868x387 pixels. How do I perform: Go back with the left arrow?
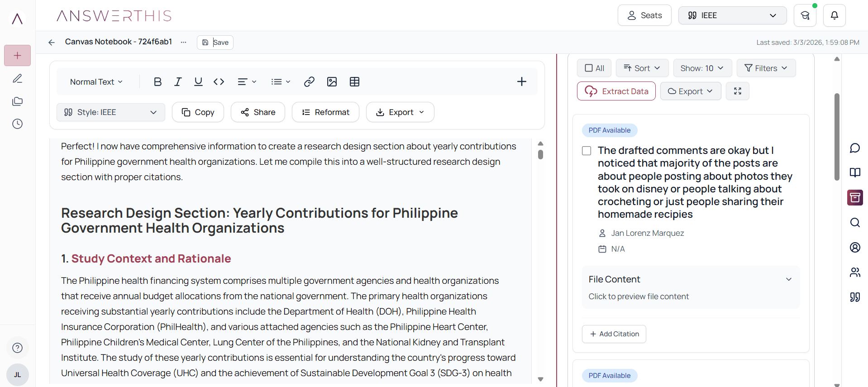click(52, 42)
